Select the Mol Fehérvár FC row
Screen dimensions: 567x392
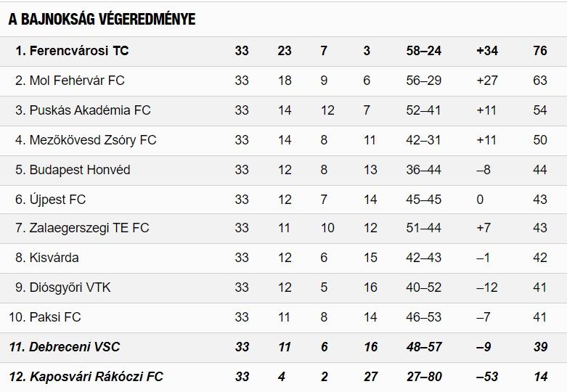[283, 81]
